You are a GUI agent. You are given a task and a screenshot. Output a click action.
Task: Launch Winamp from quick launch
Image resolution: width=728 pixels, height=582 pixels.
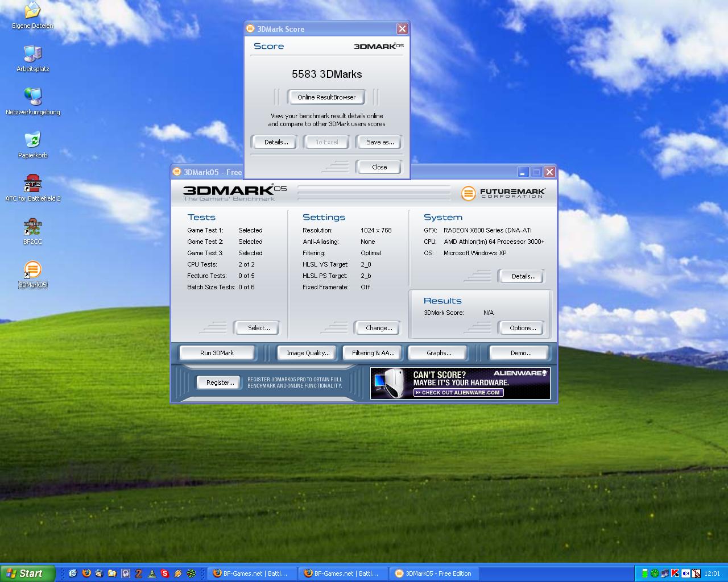[x=178, y=573]
